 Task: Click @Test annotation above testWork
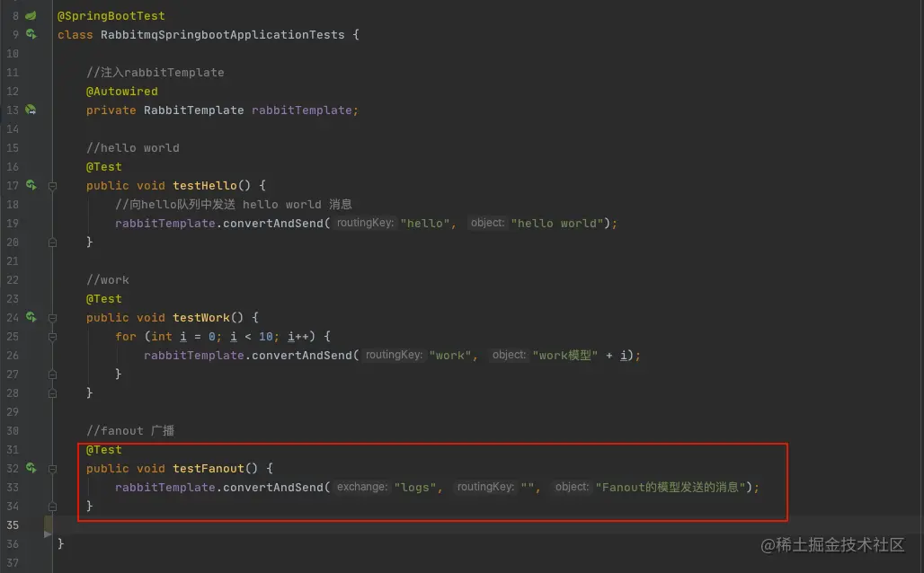(103, 298)
